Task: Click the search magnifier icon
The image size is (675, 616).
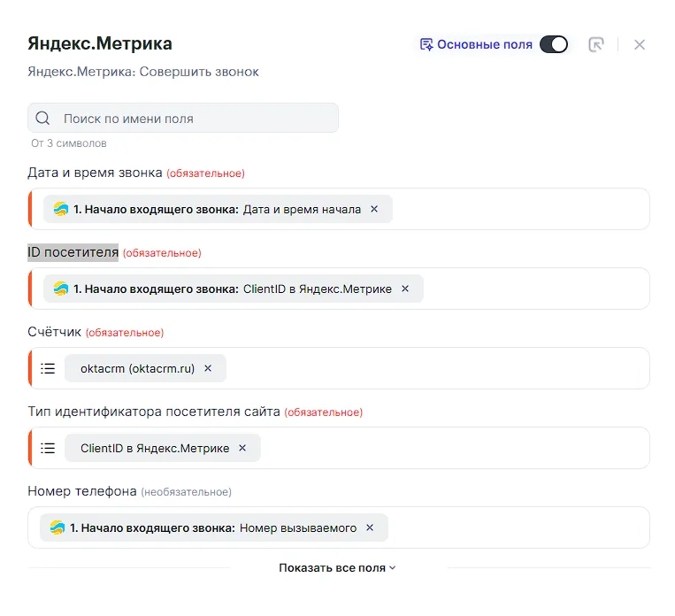Action: tap(43, 119)
